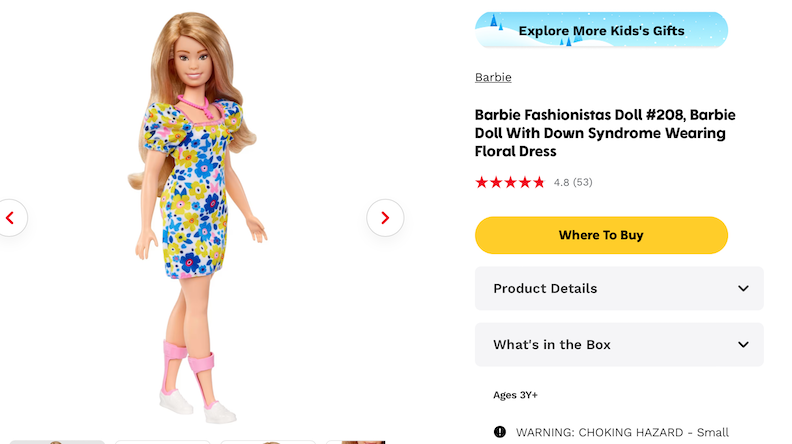Screen dimensions: 792x444
Task: Select the fourth gallery thumbnail
Action: click(356, 441)
